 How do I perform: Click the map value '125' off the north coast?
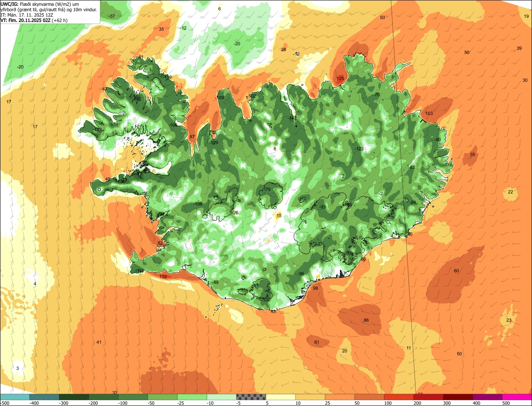pyautogui.click(x=340, y=78)
